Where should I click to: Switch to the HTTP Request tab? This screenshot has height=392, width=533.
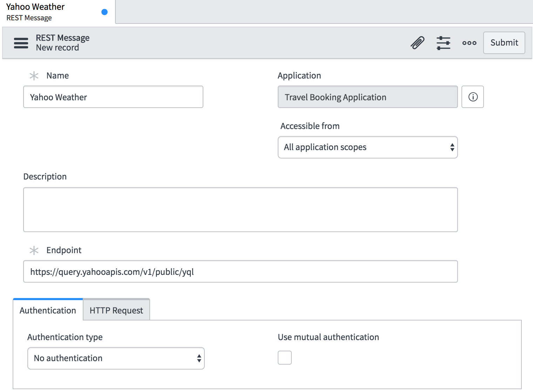(x=116, y=310)
